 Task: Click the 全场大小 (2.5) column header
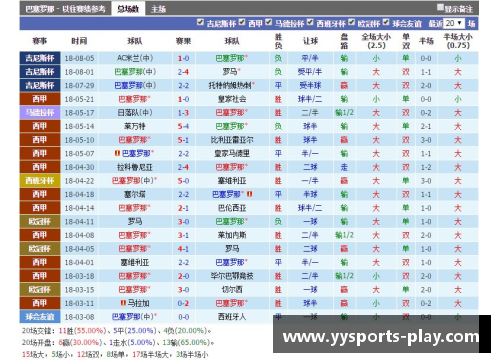coord(376,41)
